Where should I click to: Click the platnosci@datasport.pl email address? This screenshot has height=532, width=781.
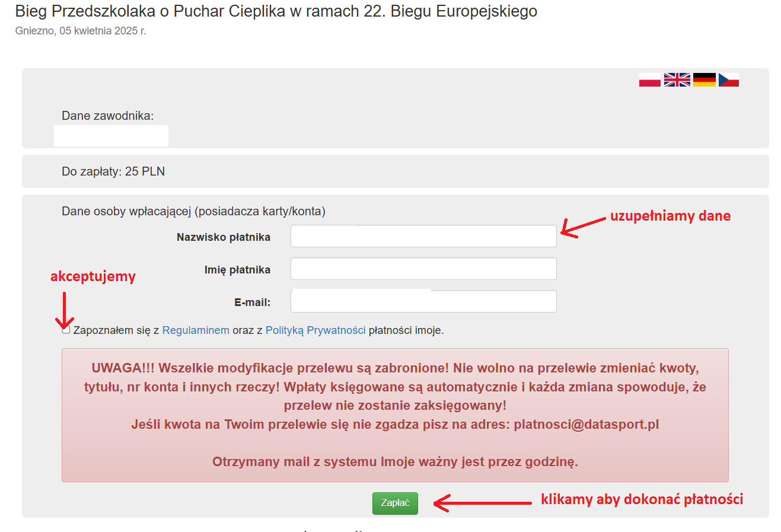tap(586, 425)
